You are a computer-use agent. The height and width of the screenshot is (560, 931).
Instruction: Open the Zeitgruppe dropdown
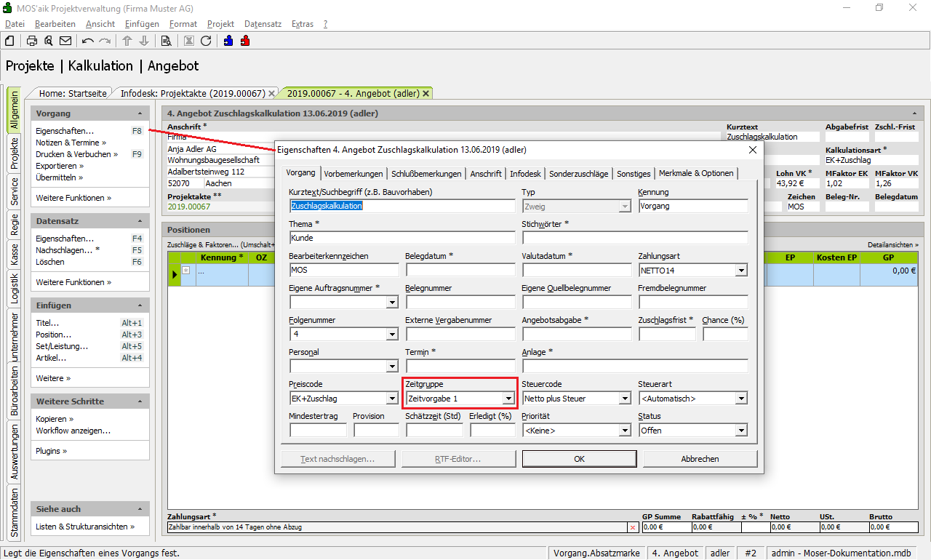pos(508,399)
